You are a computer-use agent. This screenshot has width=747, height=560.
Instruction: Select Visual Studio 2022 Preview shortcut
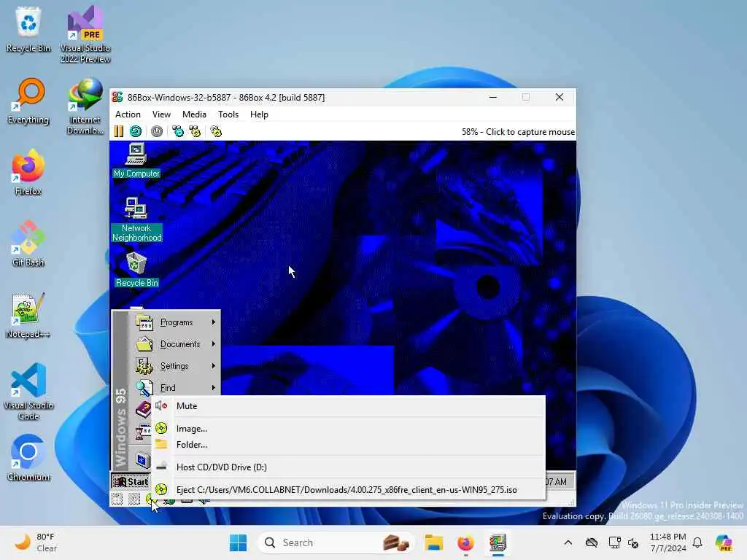coord(85,34)
